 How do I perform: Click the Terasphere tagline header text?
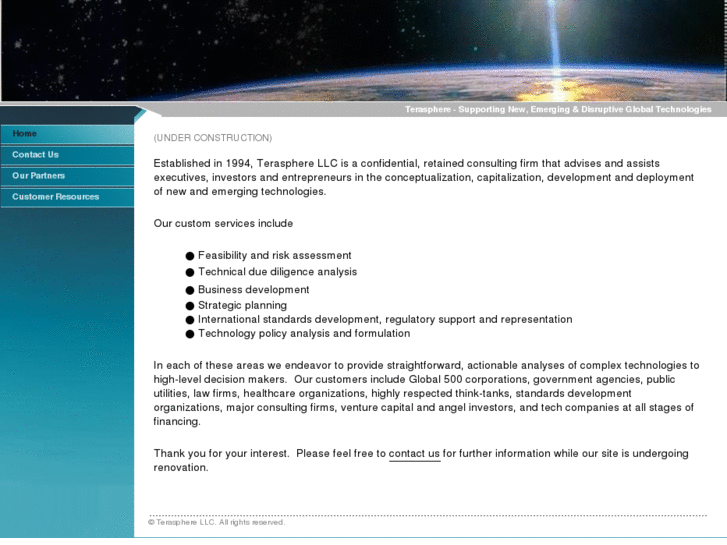coord(558,109)
